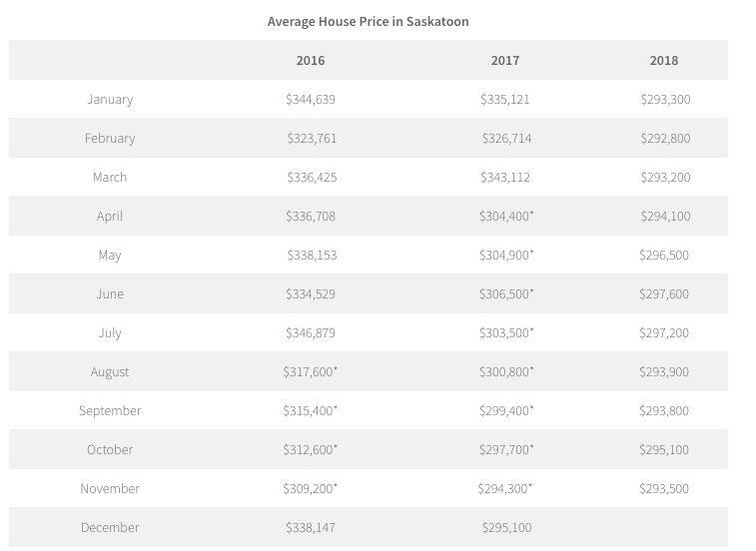Click the February row label
Viewport: 756px width, 551px height.
[110, 139]
